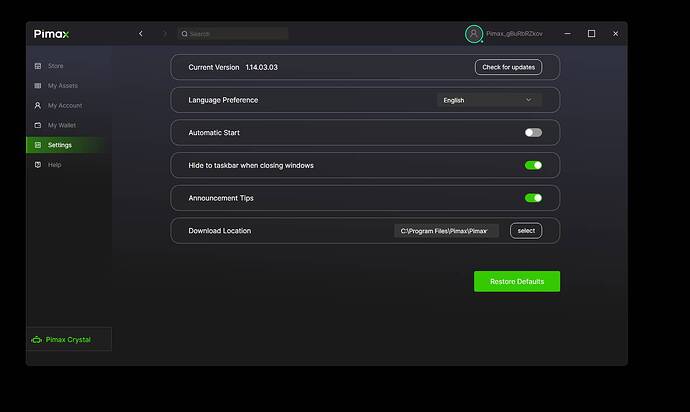Click the Restore Defaults button
The width and height of the screenshot is (690, 412).
[x=517, y=281]
